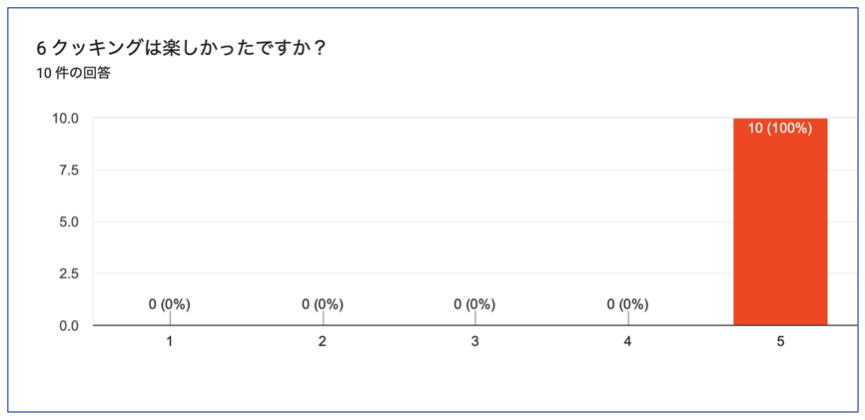The image size is (865, 420).
Task: Click the '0 (0%)' label above rating 4
Action: [628, 304]
